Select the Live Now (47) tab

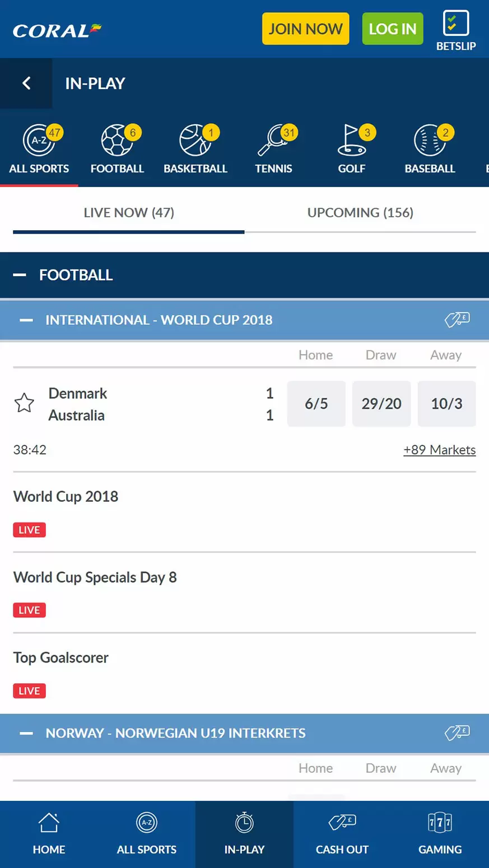click(129, 213)
